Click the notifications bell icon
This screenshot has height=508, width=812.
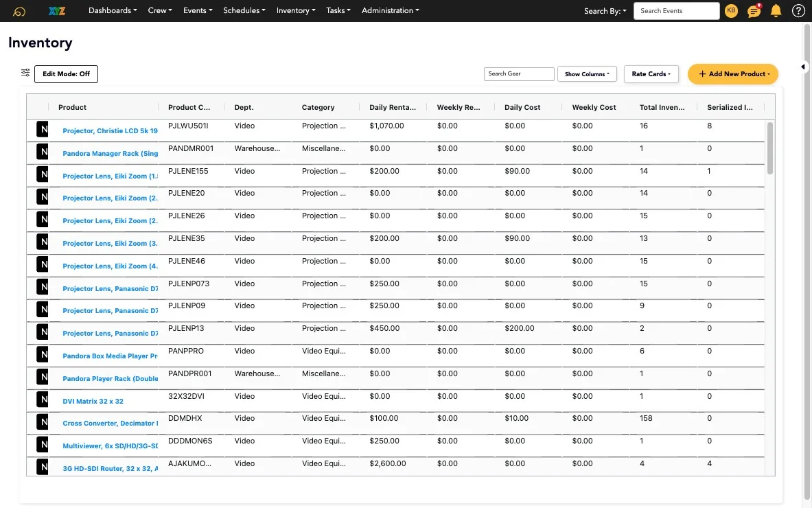(775, 10)
